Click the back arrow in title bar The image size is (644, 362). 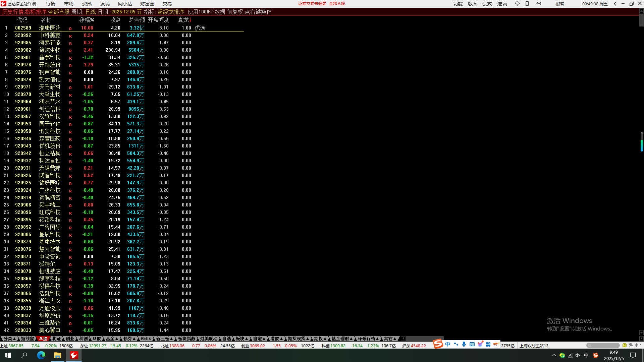615,4
